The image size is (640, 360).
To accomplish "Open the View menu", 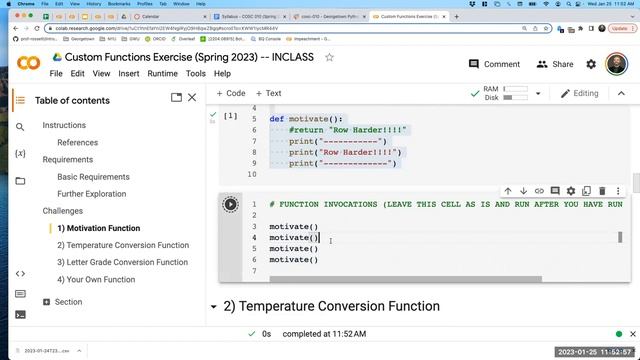I will pos(101,73).
